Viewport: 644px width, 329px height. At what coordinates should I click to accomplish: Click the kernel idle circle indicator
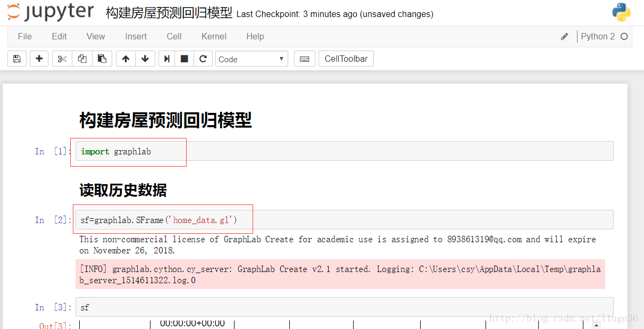[624, 37]
